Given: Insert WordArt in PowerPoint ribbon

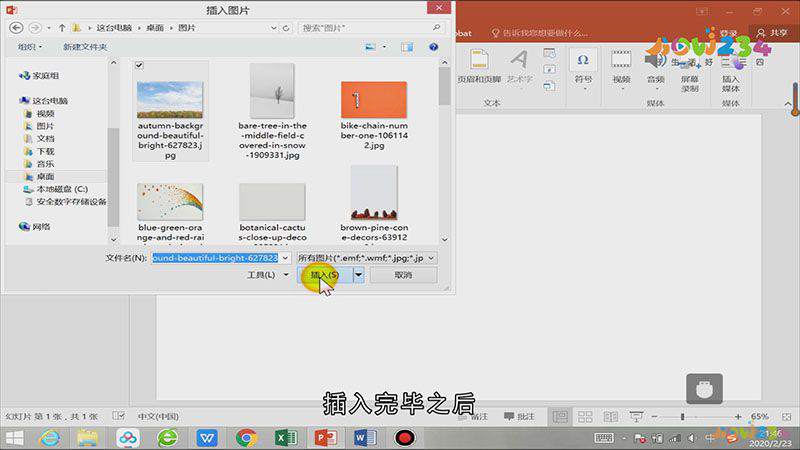Looking at the screenshot, I should tap(520, 66).
